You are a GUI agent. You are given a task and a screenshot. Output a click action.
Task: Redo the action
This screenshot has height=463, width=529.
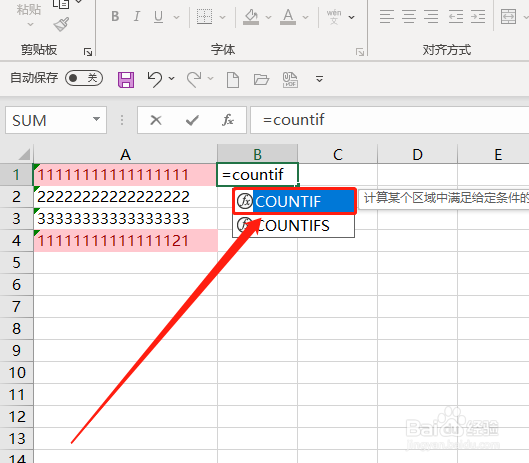(x=194, y=79)
